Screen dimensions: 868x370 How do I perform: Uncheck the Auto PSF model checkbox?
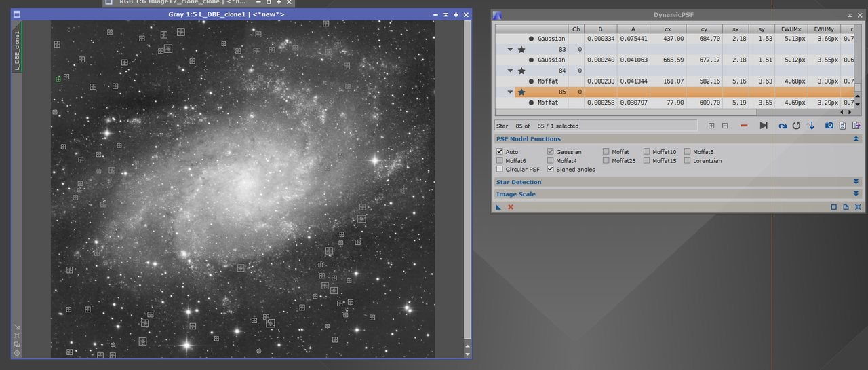500,152
